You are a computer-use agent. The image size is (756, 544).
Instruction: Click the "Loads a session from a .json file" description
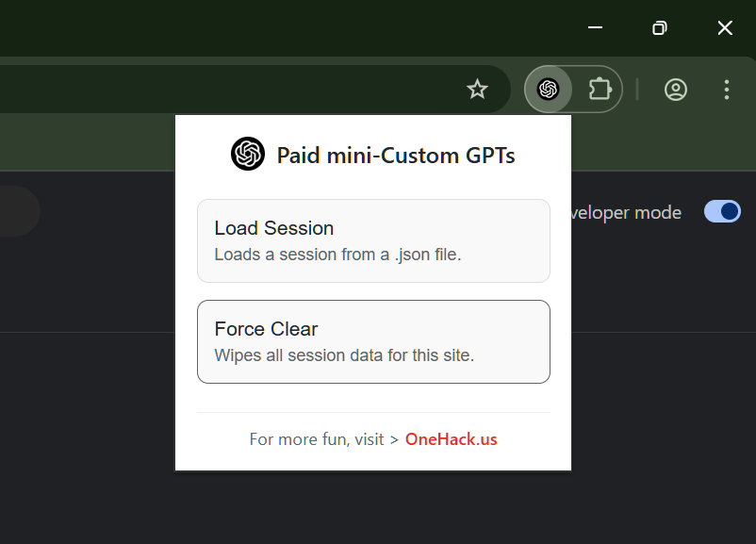pos(337,255)
